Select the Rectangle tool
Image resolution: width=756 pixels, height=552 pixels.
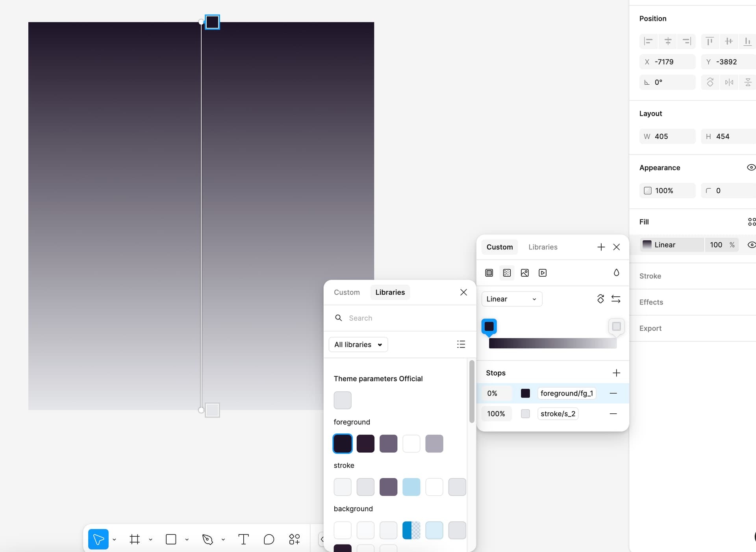[171, 539]
